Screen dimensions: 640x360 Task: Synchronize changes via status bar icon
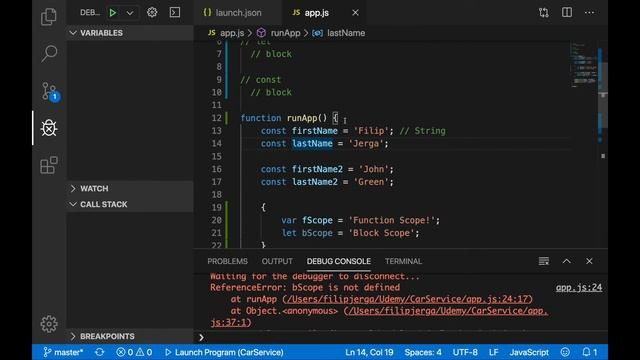[100, 352]
